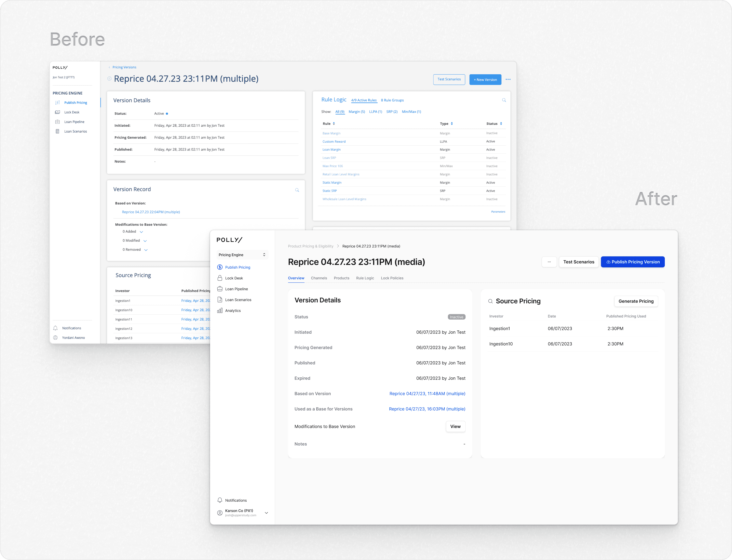Click Test Scenarios button in Before window

(449, 79)
